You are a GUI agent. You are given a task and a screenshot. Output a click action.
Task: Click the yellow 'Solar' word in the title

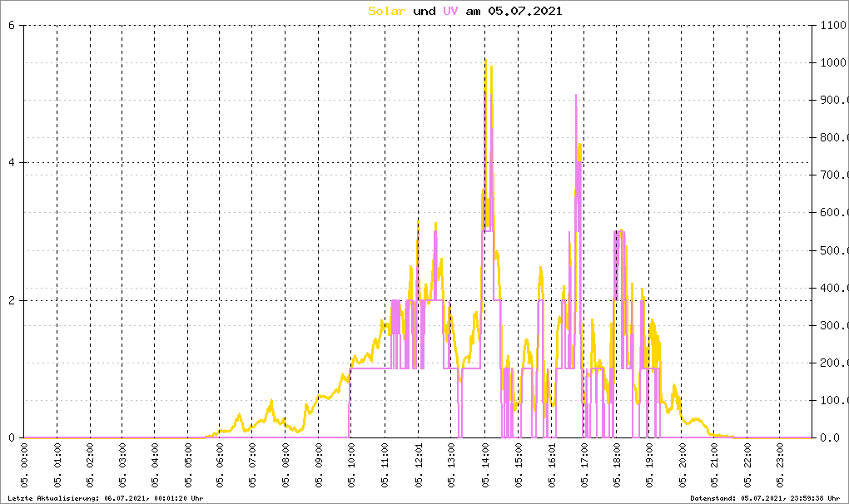[x=386, y=11]
